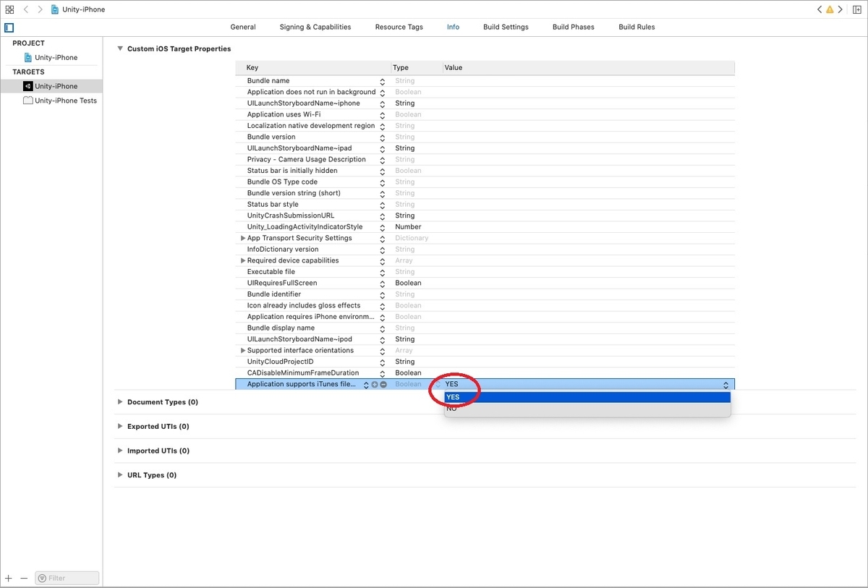Collapse Custom iOS Target Properties section

pos(120,48)
